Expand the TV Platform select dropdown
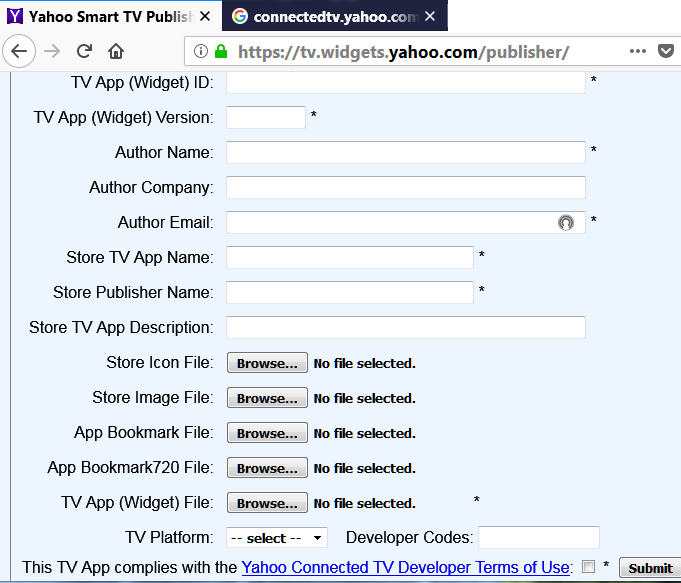Viewport: 681px width, 583px height. coord(277,538)
